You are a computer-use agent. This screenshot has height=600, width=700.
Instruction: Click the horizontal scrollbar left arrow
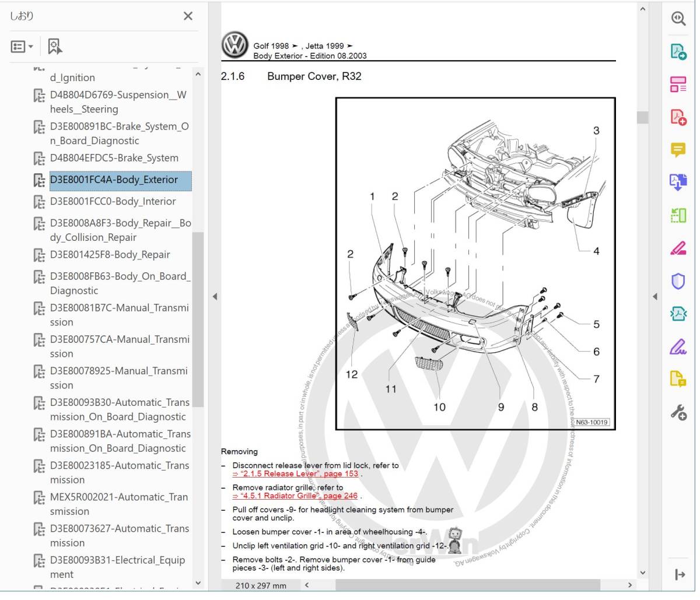pyautogui.click(x=307, y=585)
